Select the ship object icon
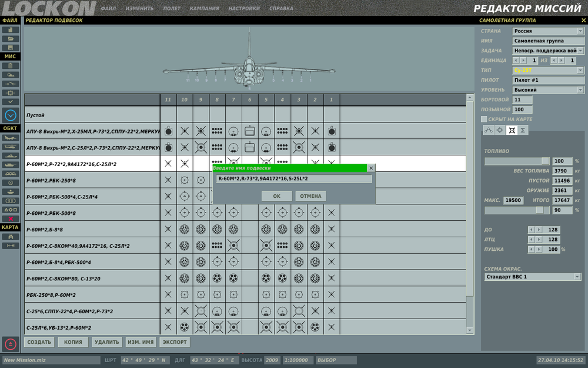Image resolution: width=588 pixels, height=368 pixels. click(x=10, y=156)
